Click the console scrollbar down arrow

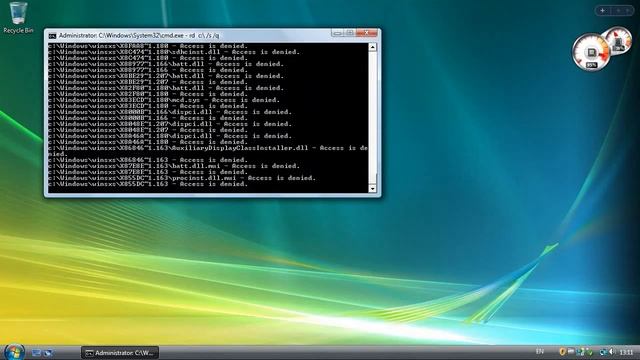click(x=372, y=189)
